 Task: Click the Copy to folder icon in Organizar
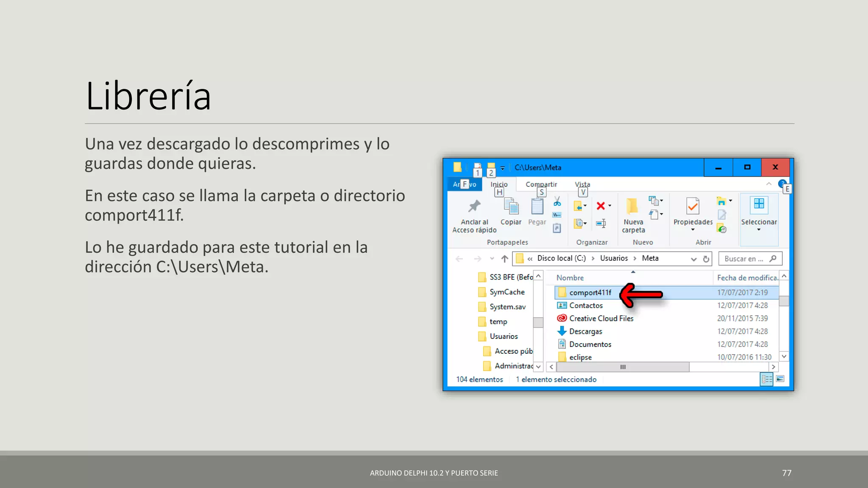coord(578,223)
